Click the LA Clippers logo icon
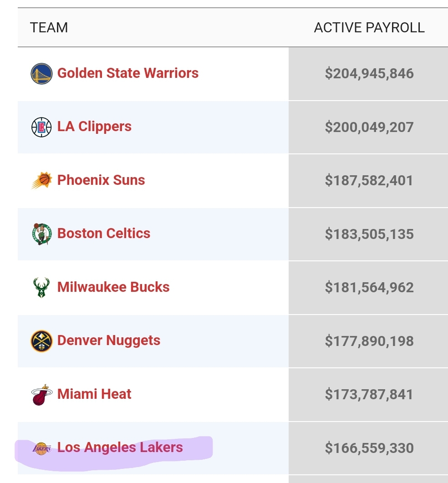This screenshot has width=448, height=483. (41, 127)
